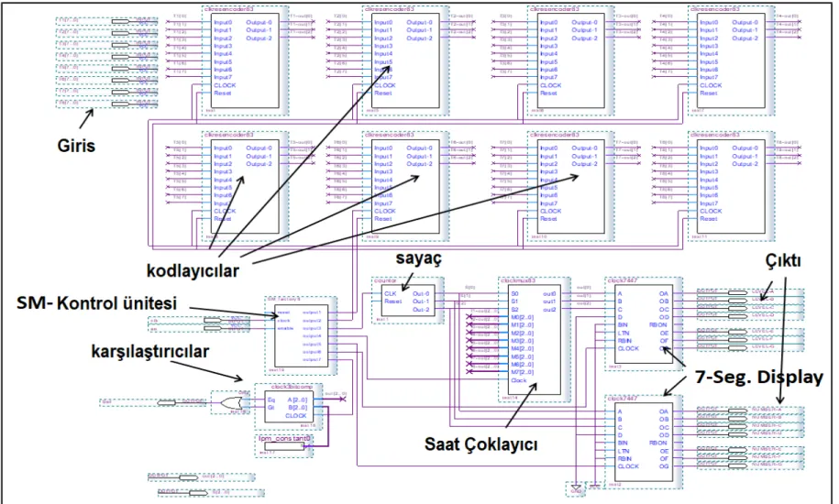Click the clockmux83 multiplexer block
This screenshot has width=839, height=504.
(534, 339)
